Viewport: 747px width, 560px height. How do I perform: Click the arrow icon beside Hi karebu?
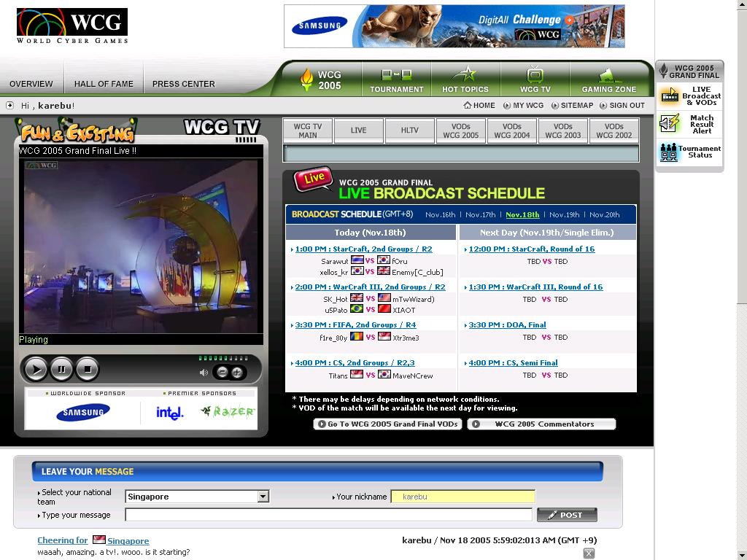[9, 105]
